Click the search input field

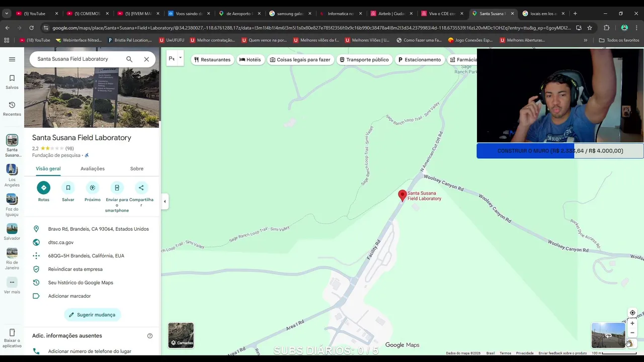[79, 59]
